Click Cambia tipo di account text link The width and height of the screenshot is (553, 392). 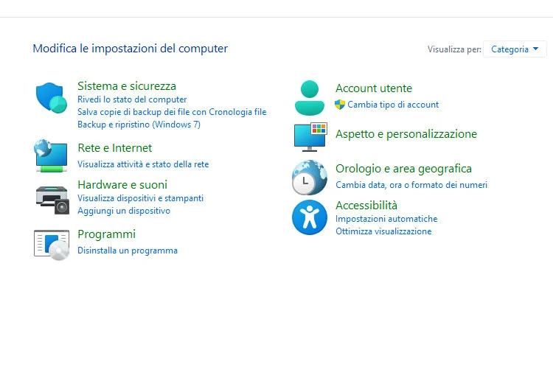coord(393,105)
